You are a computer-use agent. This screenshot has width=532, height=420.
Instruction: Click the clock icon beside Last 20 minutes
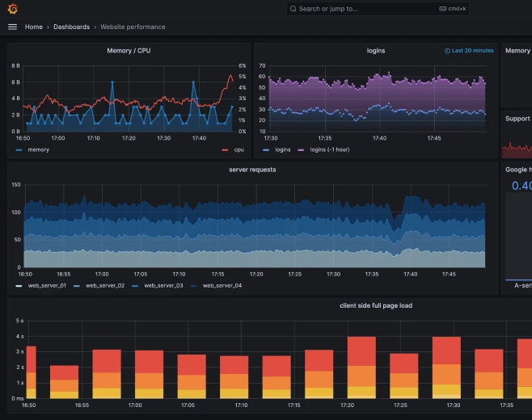[447, 51]
